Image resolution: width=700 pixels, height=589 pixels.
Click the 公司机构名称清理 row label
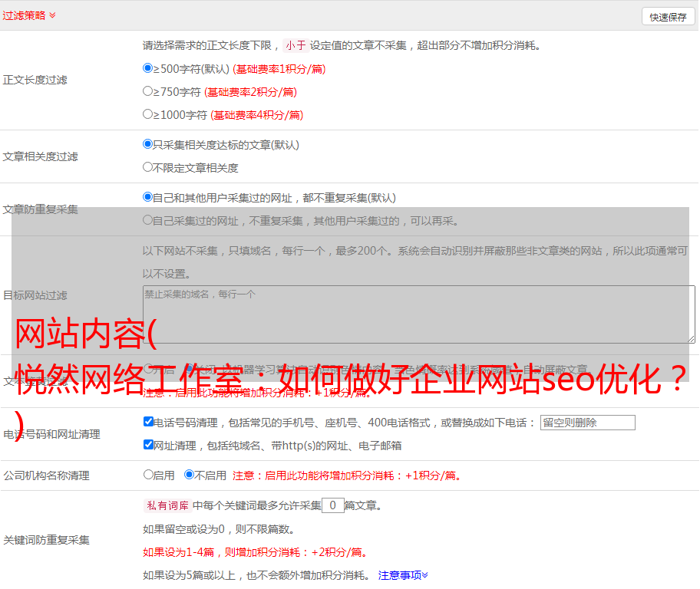(46, 475)
